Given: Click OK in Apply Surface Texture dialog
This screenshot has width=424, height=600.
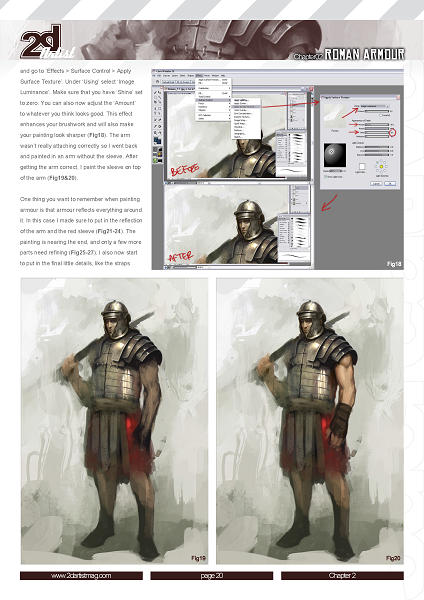Looking at the screenshot, I should coord(390,184).
